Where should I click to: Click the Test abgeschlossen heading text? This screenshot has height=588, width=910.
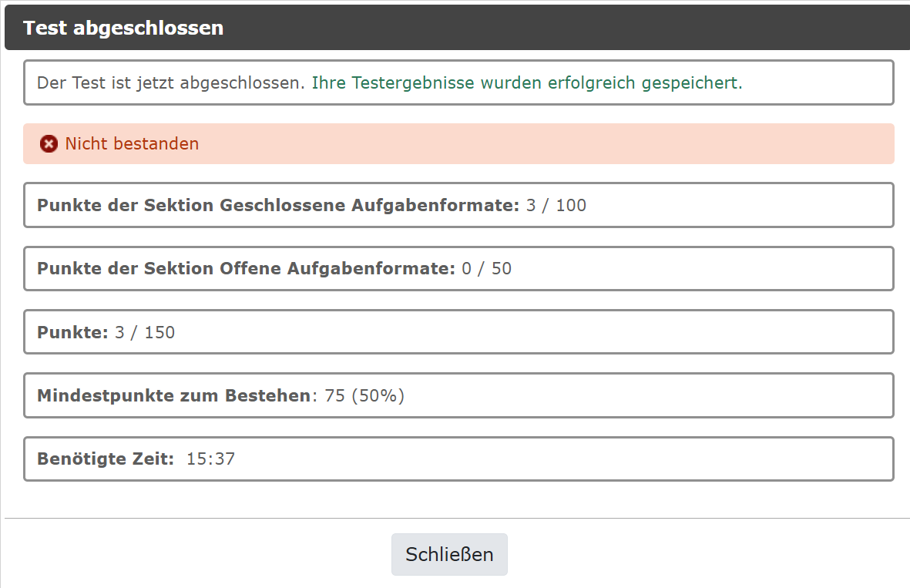click(123, 27)
